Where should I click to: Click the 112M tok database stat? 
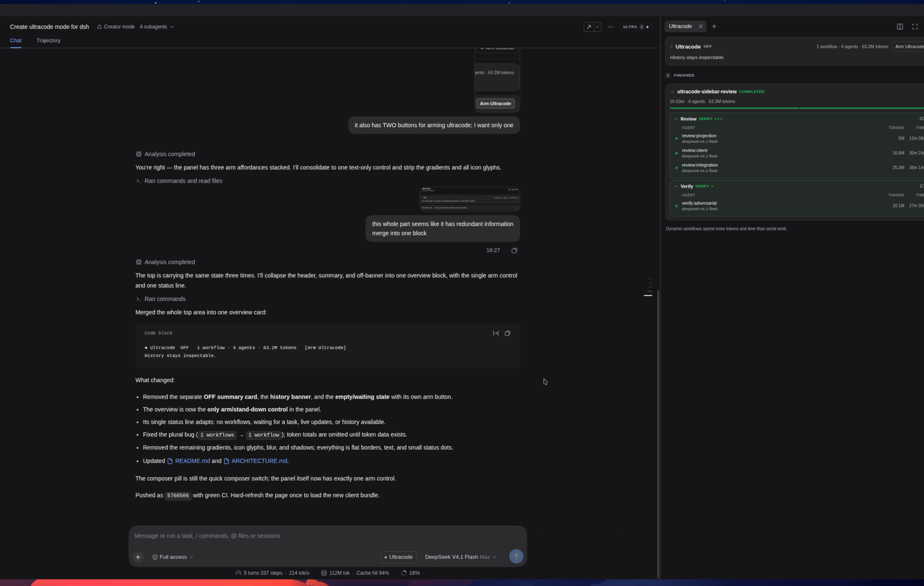coord(336,573)
